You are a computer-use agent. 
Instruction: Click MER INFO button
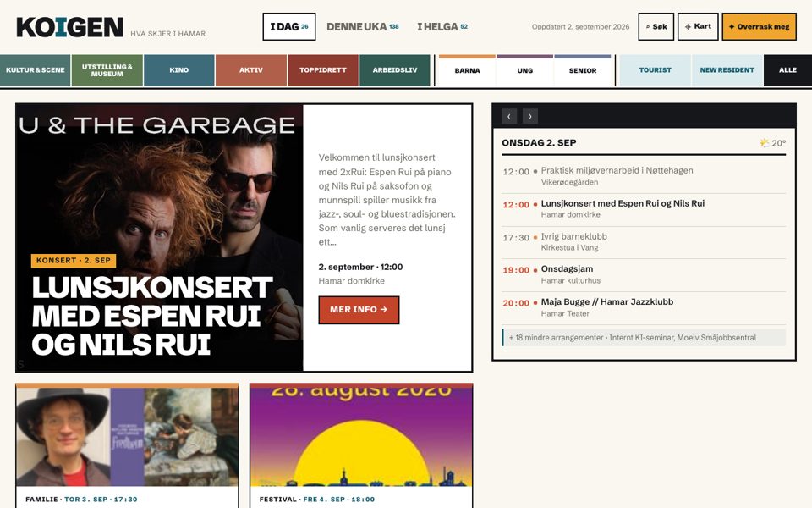point(359,310)
